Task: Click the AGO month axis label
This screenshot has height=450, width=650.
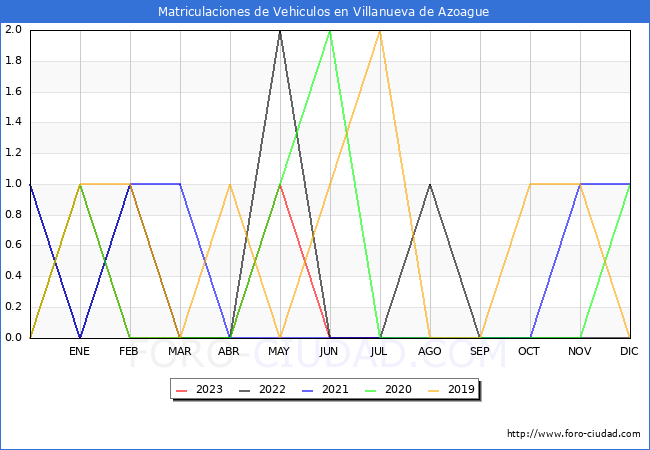Action: click(x=429, y=351)
